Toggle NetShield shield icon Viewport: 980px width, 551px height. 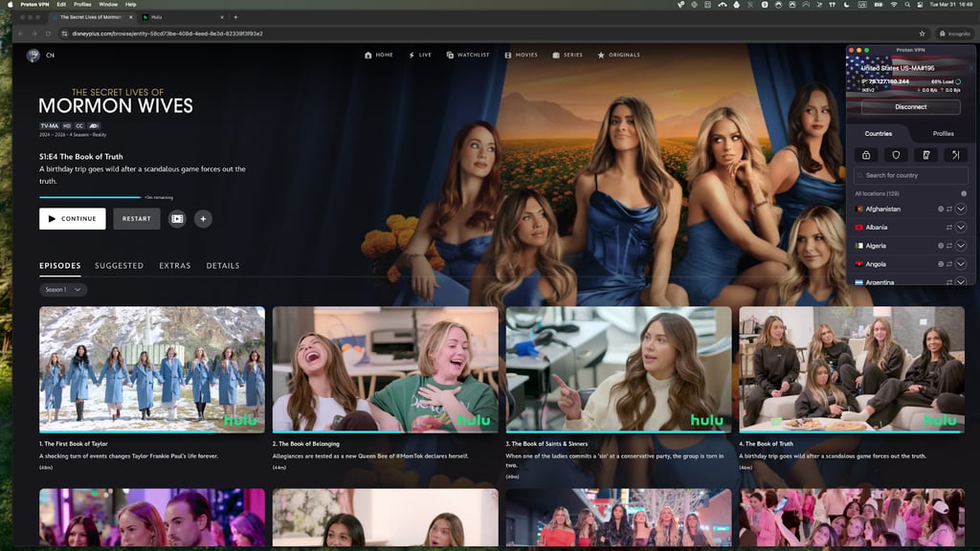(x=896, y=155)
